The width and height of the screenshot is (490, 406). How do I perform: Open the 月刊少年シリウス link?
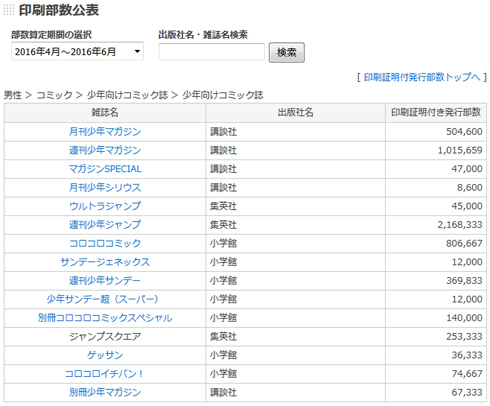point(105,187)
